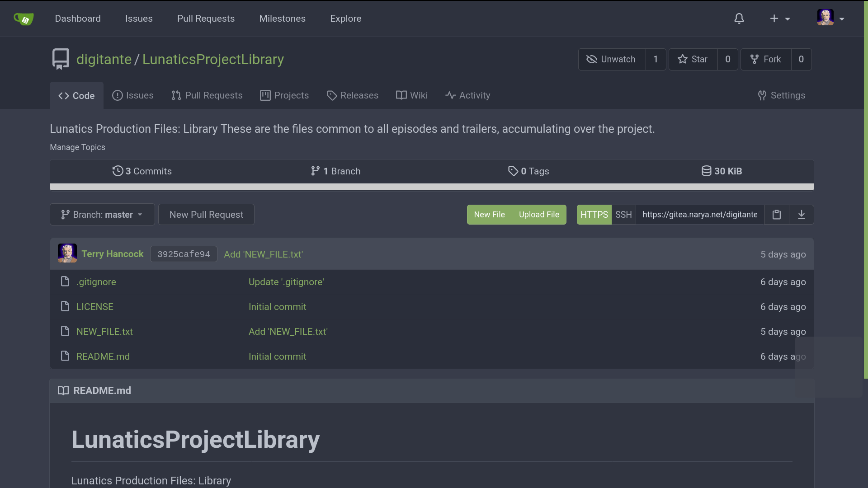Screen dimensions: 868x488
Task: View the 1 Branch list
Action: tap(335, 171)
